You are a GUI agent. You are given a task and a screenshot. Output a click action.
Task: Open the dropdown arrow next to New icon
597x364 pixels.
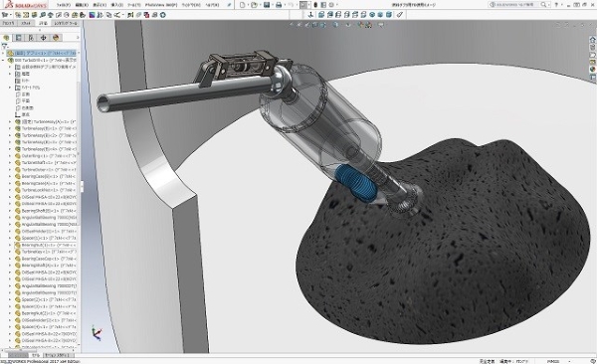[x=248, y=5]
